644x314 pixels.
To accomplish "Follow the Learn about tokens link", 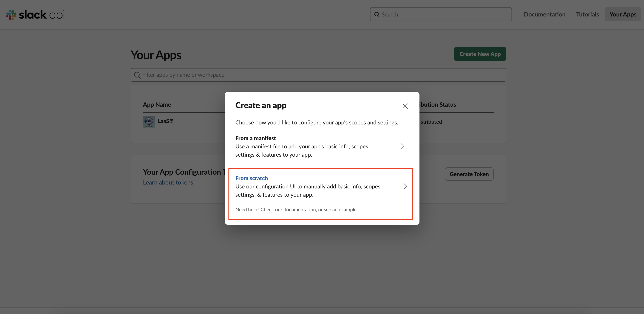I will pyautogui.click(x=168, y=182).
